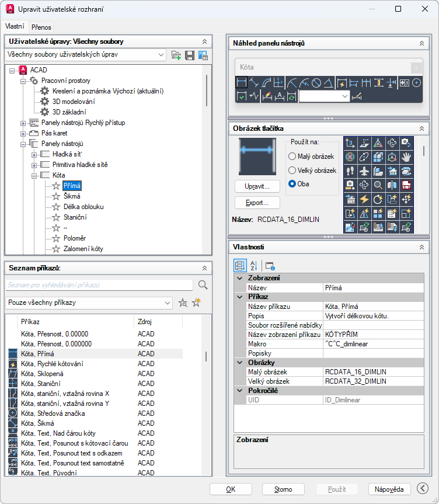Collapse the Náhled panelu nástrojů pane

coord(421,43)
